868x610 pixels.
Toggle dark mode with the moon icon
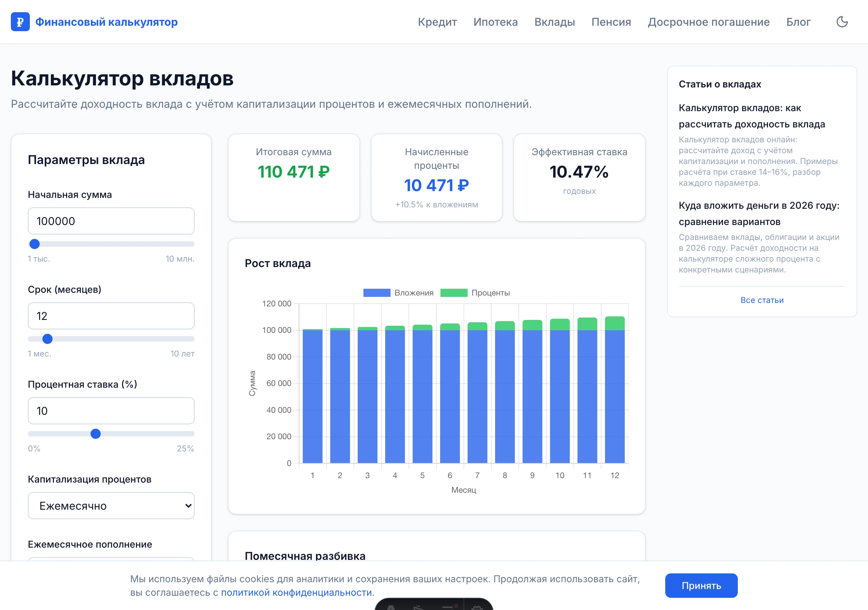(x=842, y=22)
